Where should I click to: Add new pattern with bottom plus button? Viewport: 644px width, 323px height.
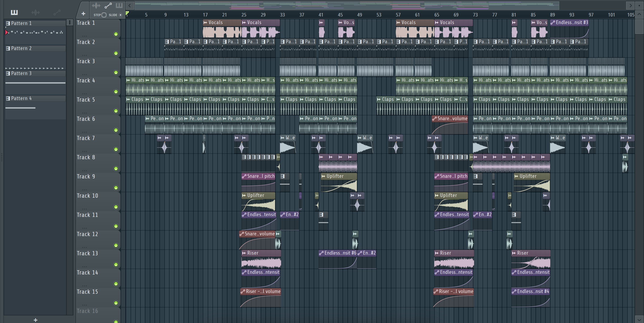tap(36, 320)
